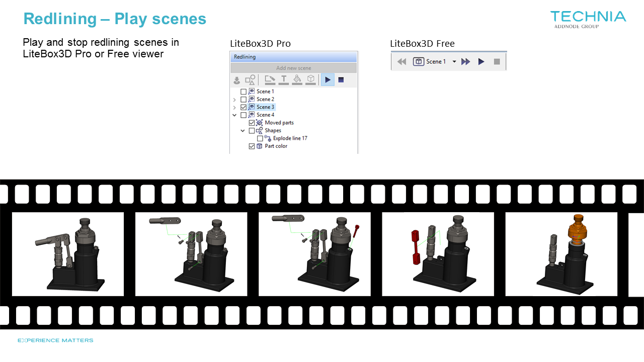Viewport: 644px width, 362px height.
Task: Play redlining scenes in LiteBox3D Pro
Action: click(328, 79)
